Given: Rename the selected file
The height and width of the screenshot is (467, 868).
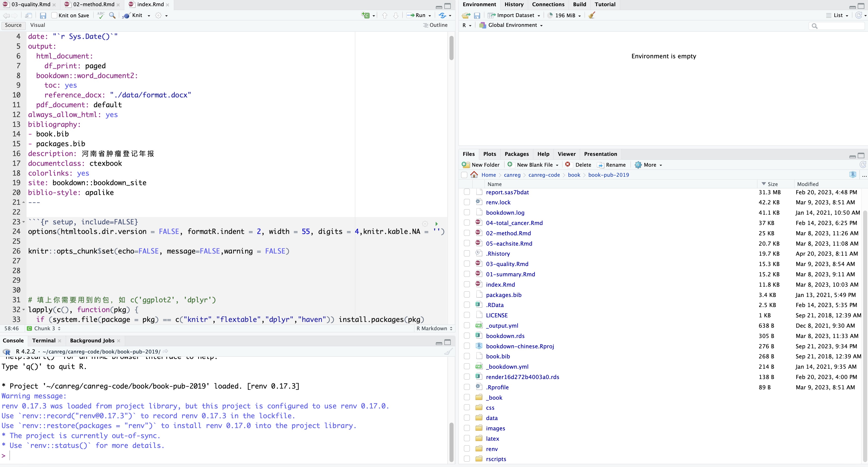Looking at the screenshot, I should 612,165.
